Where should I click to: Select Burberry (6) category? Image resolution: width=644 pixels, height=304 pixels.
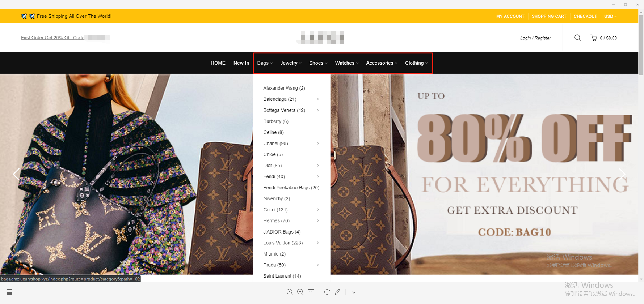[276, 121]
